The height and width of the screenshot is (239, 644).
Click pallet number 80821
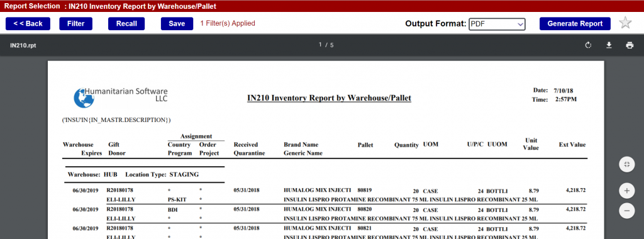[364, 228]
